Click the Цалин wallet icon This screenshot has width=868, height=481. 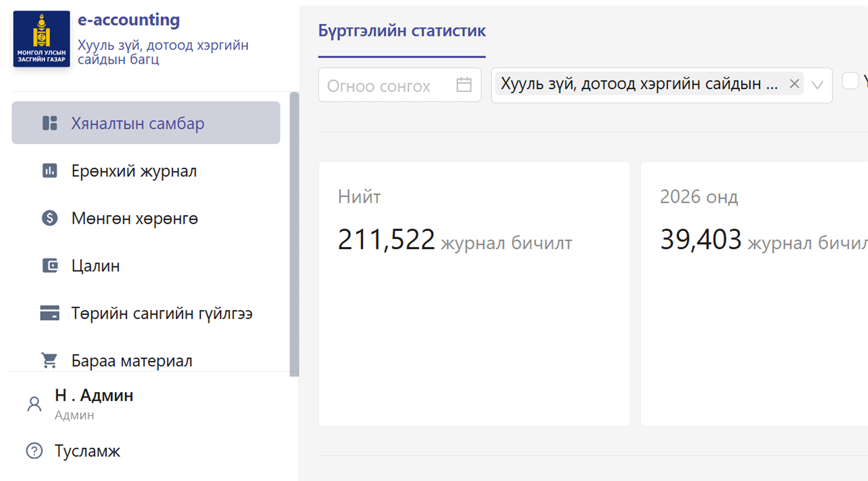point(50,266)
